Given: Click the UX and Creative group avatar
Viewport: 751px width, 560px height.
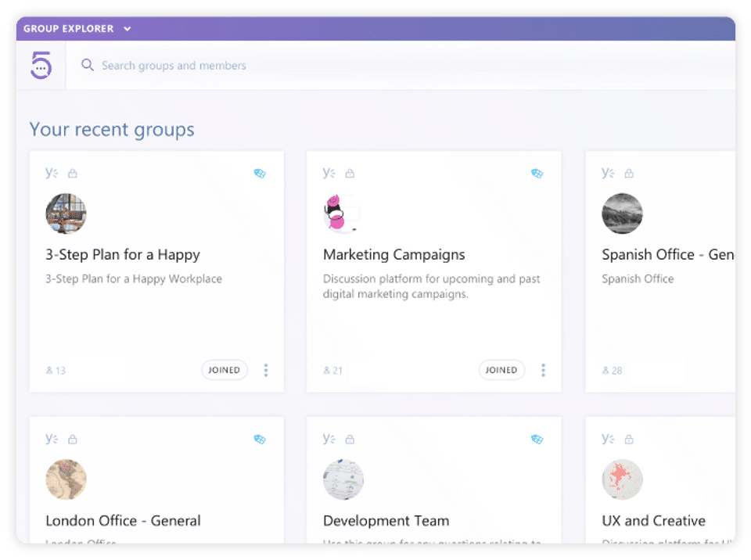Looking at the screenshot, I should (x=622, y=479).
